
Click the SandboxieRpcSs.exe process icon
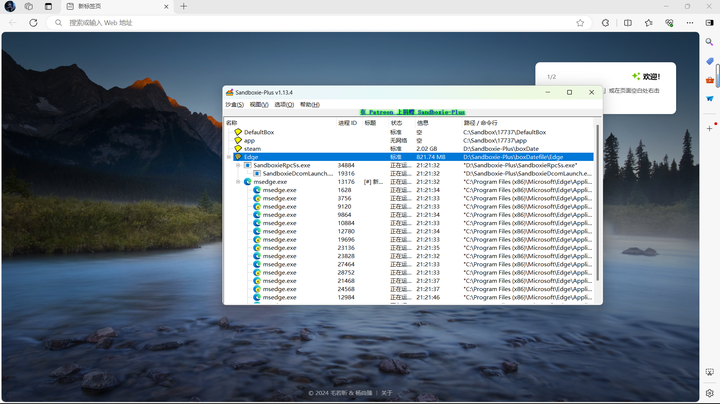tap(248, 165)
